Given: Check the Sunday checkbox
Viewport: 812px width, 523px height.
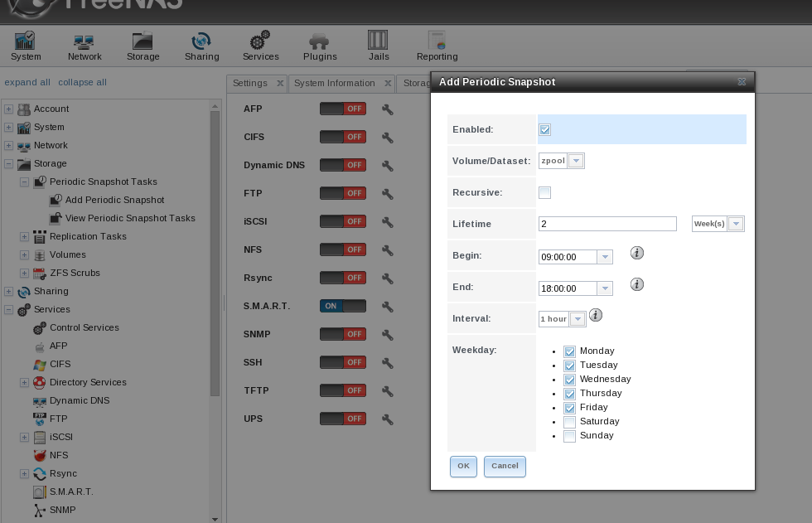Looking at the screenshot, I should (570, 436).
